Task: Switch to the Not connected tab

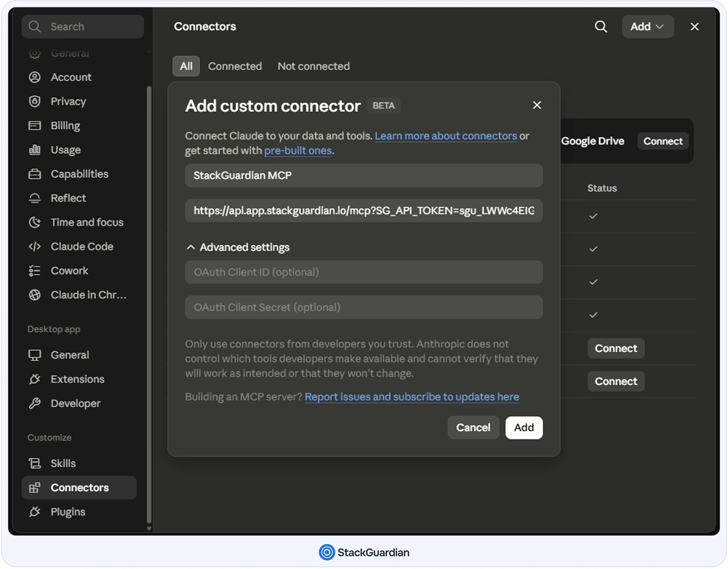Action: click(314, 66)
